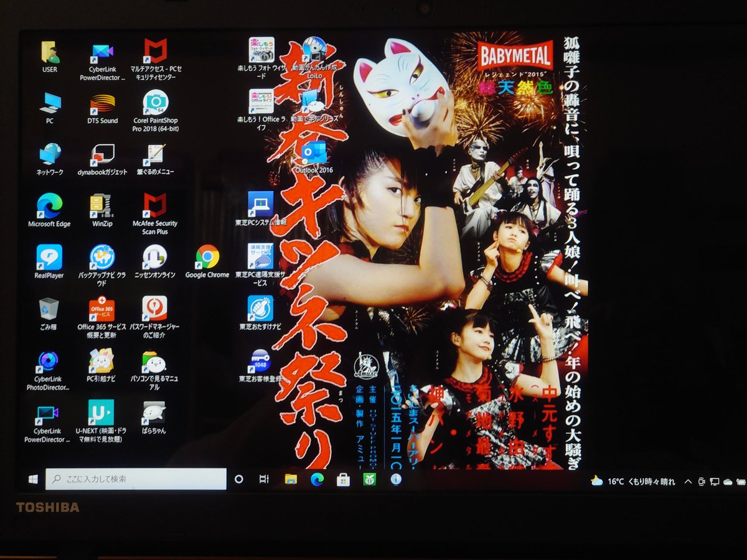Open 楽しもう フォトウィザード shortcut

pos(261,59)
